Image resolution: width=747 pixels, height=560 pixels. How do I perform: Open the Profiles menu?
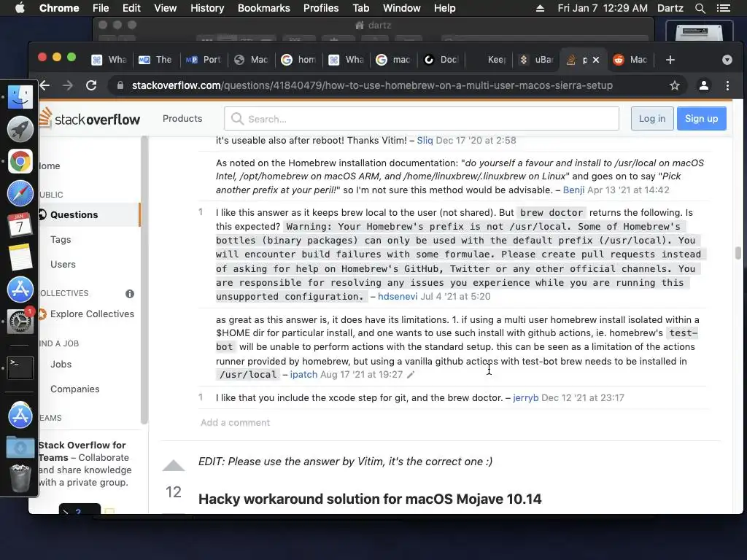[x=321, y=8]
